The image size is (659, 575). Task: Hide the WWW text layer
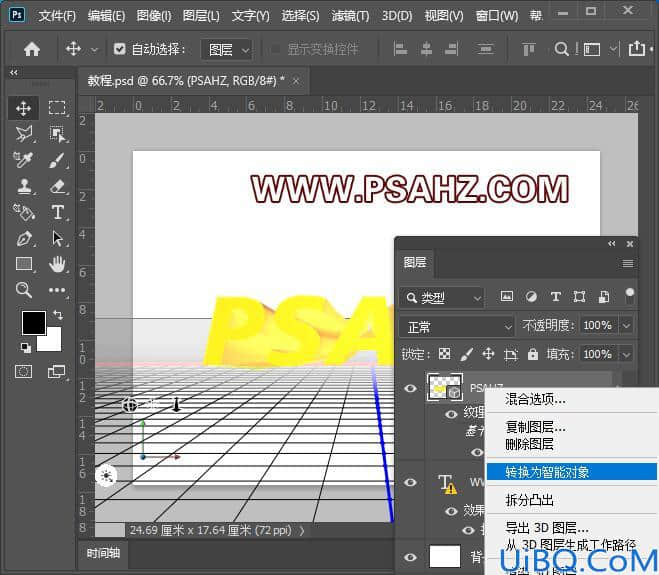pos(411,482)
